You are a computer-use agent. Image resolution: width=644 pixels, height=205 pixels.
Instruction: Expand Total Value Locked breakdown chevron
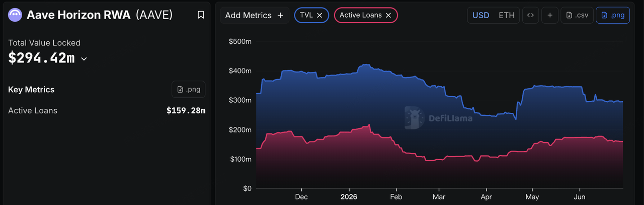click(84, 59)
